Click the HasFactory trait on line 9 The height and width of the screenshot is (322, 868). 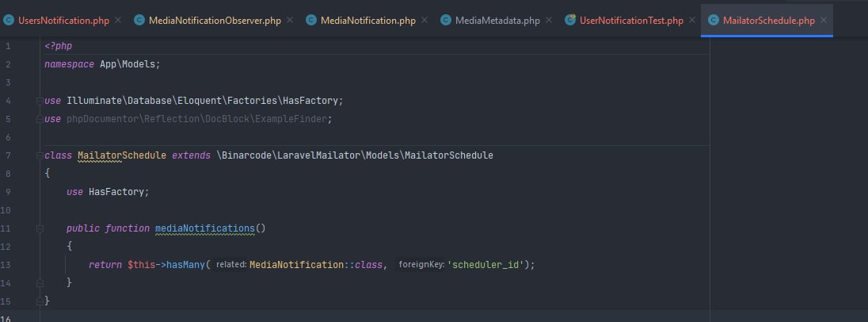116,192
